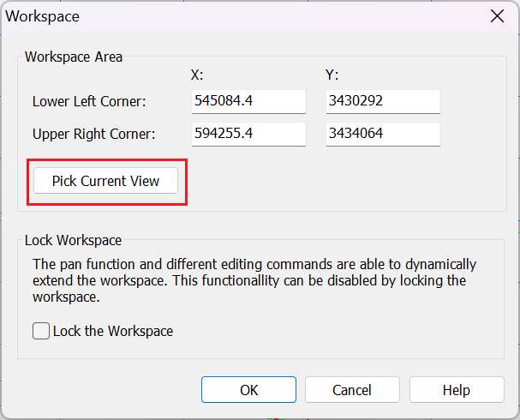Viewport: 520px width, 420px height.
Task: Select the Lower Left Corner X field
Action: pos(248,101)
